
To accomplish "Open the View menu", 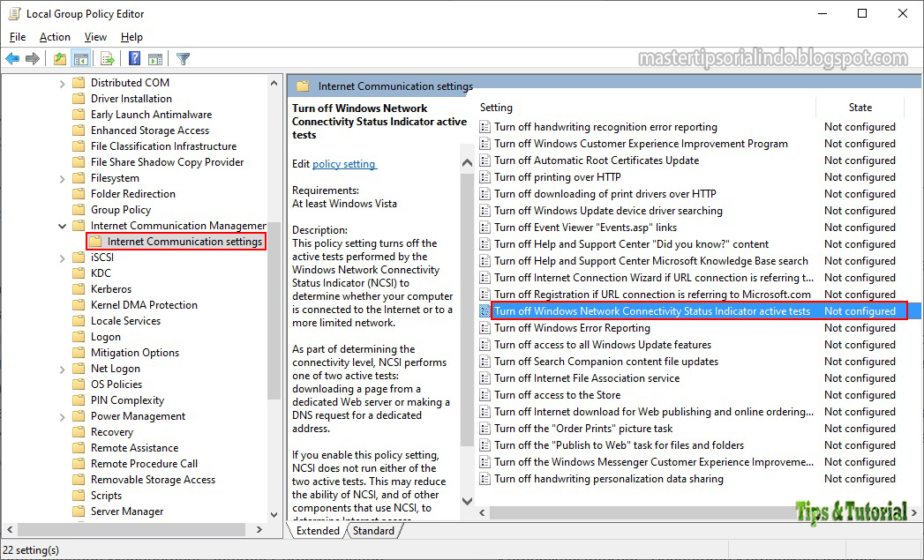I will [x=94, y=37].
